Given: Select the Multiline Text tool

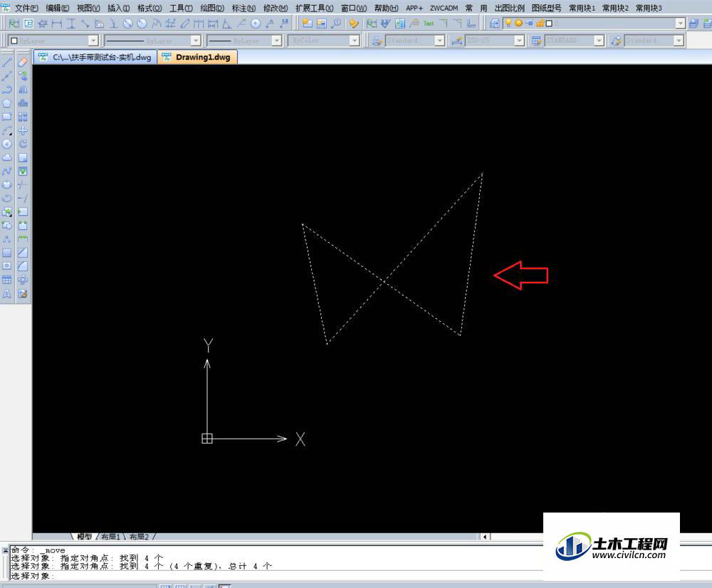Looking at the screenshot, I should click(x=7, y=294).
